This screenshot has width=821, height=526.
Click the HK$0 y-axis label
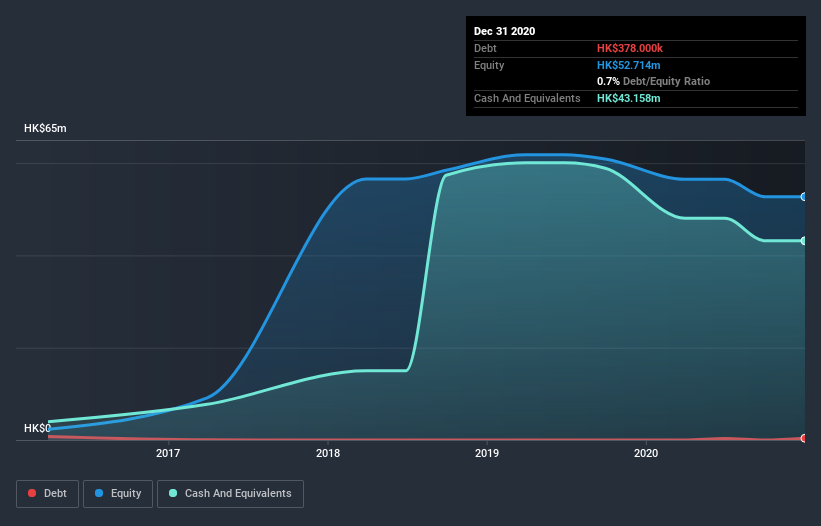pos(37,428)
